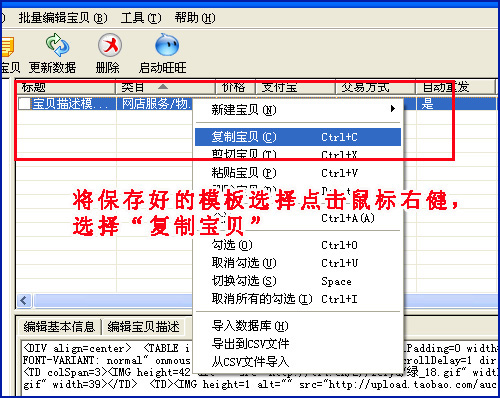Tick the checkbox beside 宝贝描述模 row
The image size is (500, 398).
[x=24, y=103]
